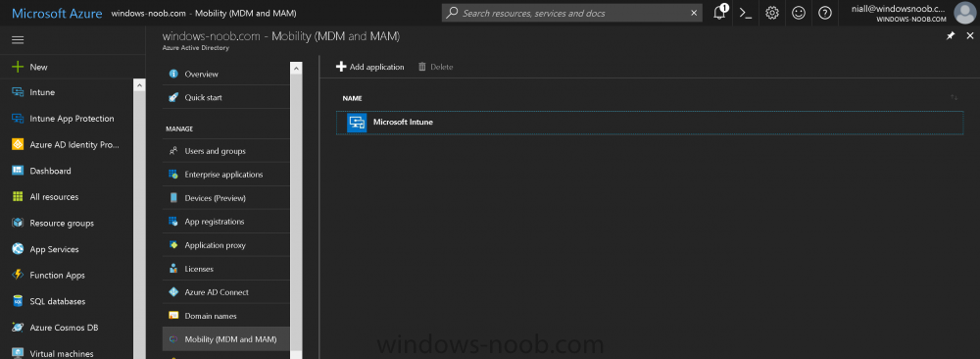Open Devices (Preview) menu item
The width and height of the screenshot is (980, 359).
coord(226,198)
